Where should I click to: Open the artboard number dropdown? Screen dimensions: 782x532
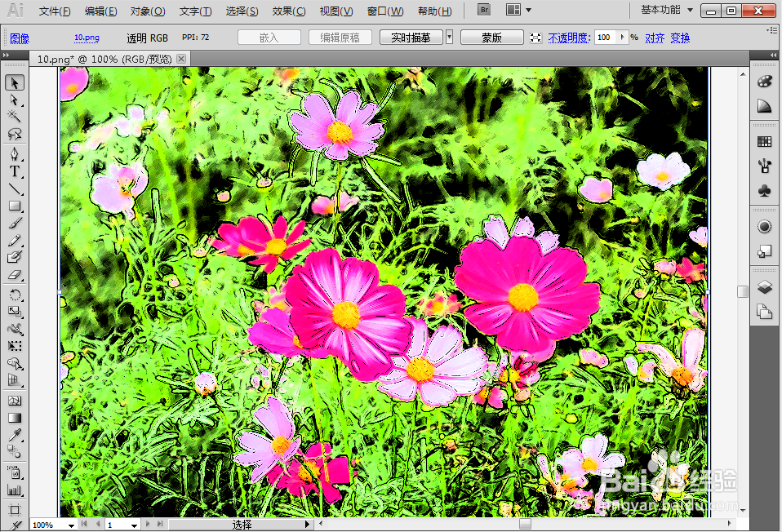[134, 525]
